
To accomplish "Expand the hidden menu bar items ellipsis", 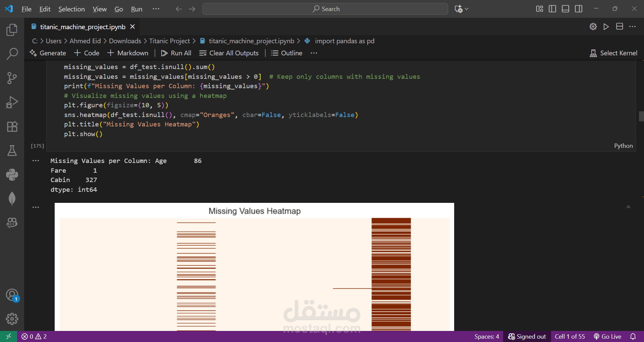I will coord(156,9).
